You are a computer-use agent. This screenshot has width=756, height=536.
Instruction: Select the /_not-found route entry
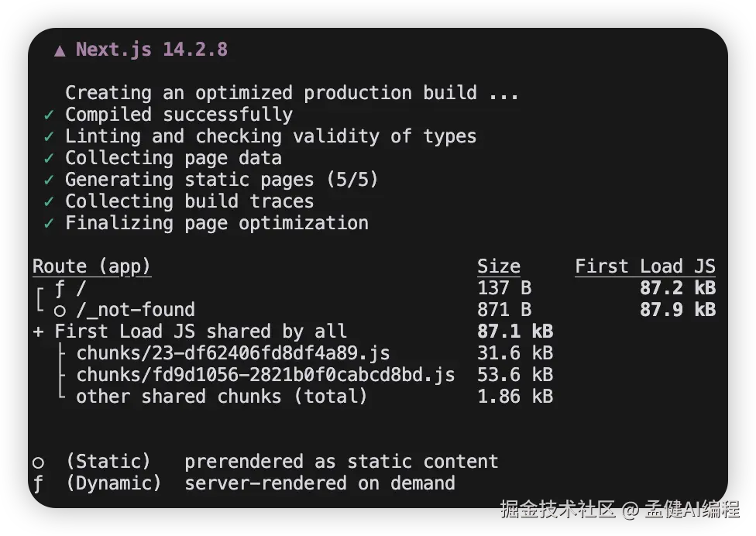click(x=135, y=310)
